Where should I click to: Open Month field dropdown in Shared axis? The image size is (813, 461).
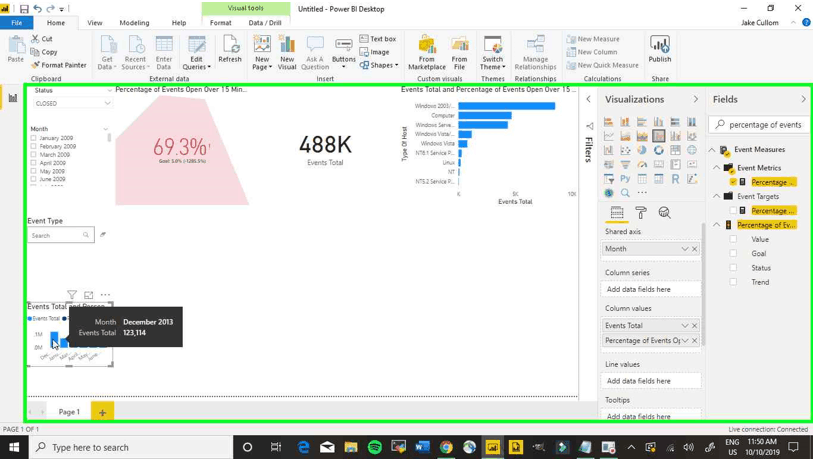click(684, 249)
